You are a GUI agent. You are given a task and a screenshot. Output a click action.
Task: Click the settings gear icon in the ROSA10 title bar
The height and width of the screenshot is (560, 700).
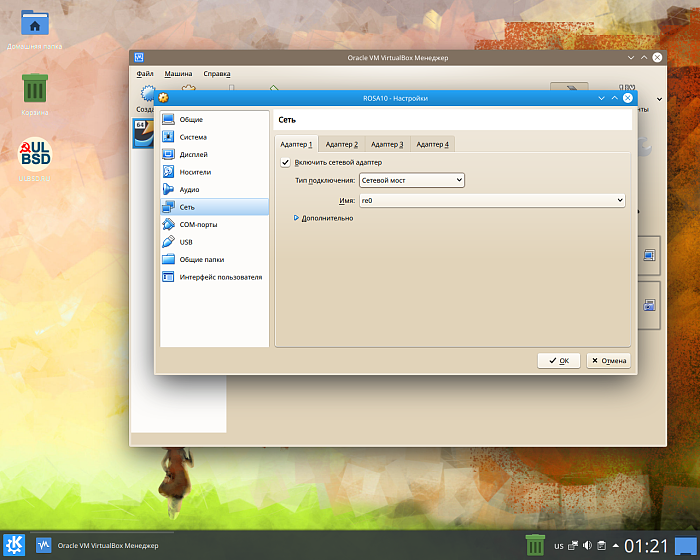(164, 98)
